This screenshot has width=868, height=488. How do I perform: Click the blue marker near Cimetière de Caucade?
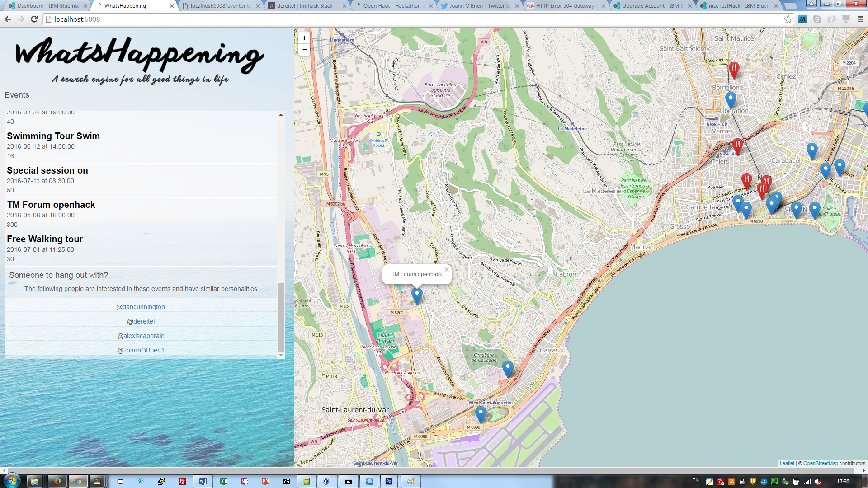508,368
